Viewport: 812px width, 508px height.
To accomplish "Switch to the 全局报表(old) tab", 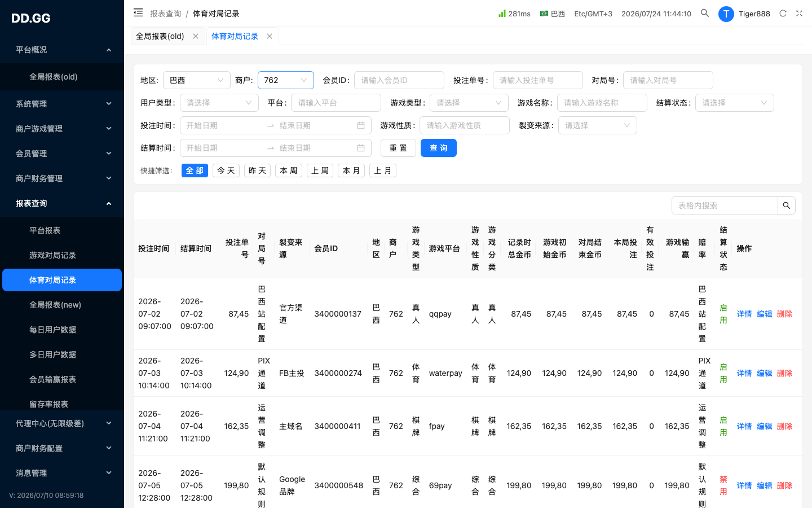I will click(x=160, y=36).
